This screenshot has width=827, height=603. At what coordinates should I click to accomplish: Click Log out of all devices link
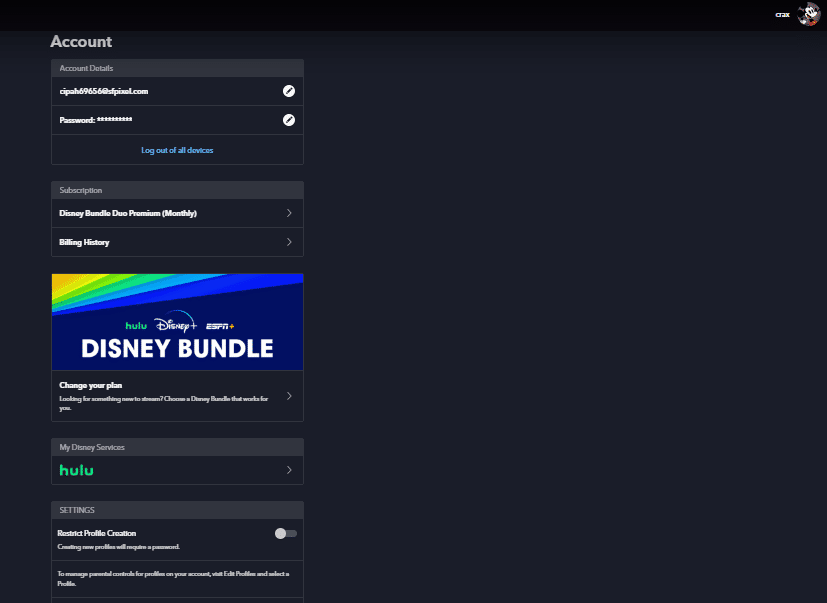point(177,150)
